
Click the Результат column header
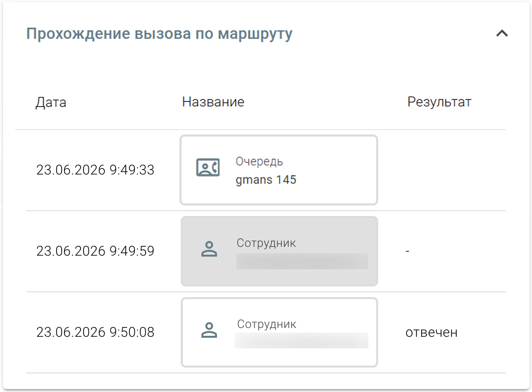pyautogui.click(x=439, y=102)
